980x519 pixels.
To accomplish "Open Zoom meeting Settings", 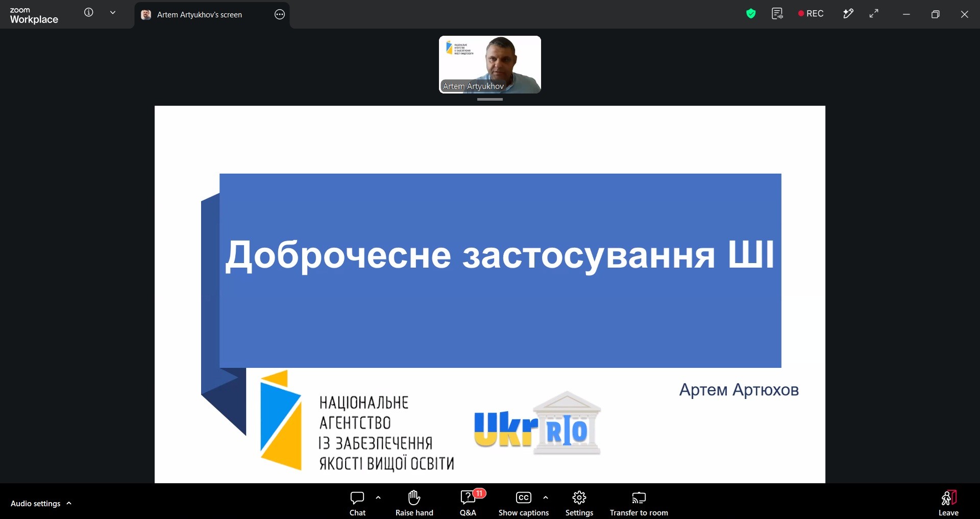I will point(579,504).
